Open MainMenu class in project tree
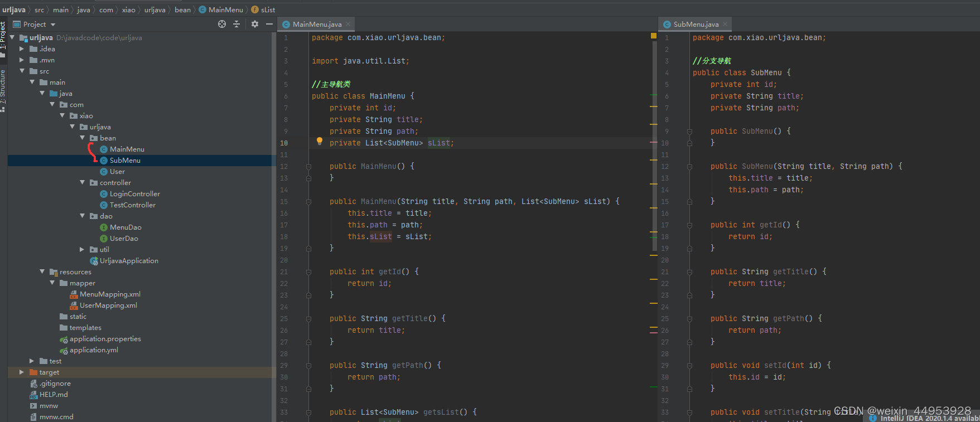The image size is (980, 422). pyautogui.click(x=127, y=149)
